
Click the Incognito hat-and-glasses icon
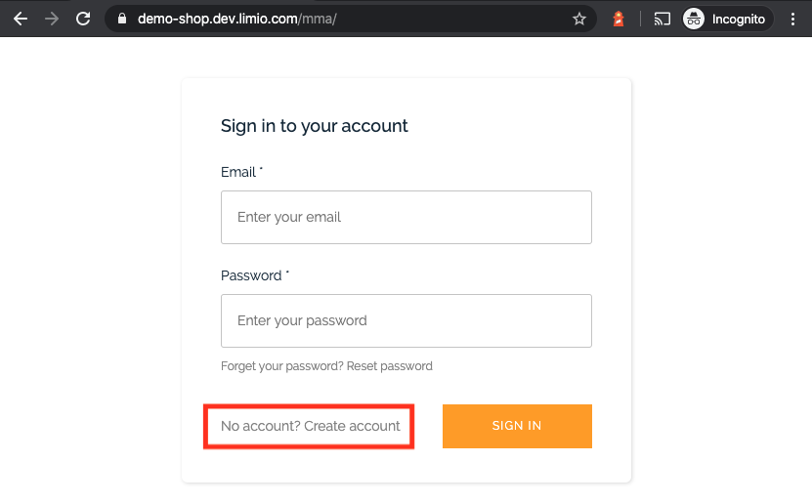pyautogui.click(x=694, y=20)
